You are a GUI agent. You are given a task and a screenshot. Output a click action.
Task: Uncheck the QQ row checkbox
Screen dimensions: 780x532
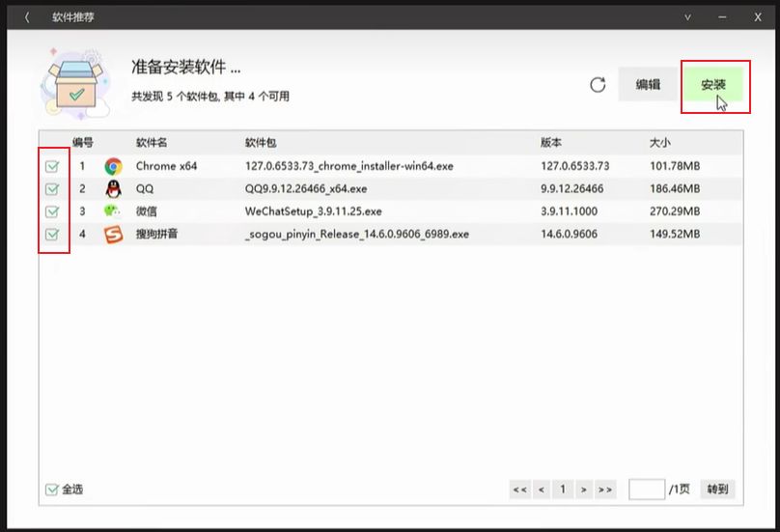pos(53,188)
